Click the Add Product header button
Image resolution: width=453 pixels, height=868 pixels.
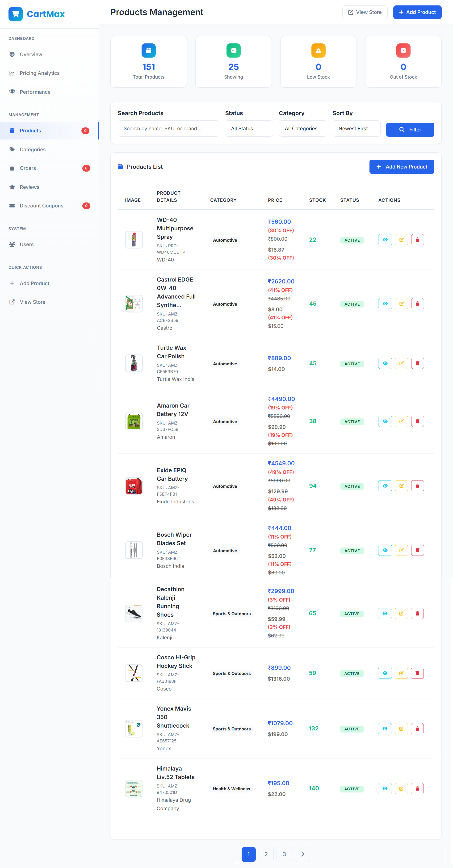pos(417,12)
